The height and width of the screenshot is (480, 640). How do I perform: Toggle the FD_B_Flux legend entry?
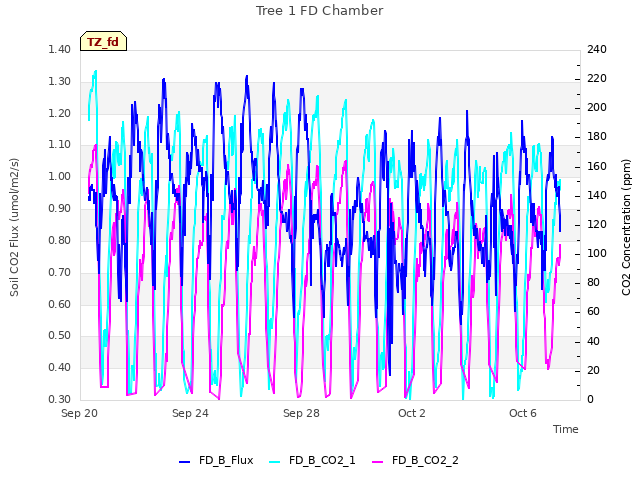tap(216, 461)
